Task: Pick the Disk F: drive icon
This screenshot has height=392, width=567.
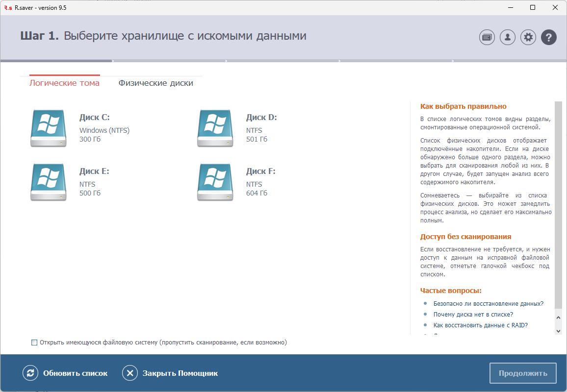Action: (x=215, y=182)
